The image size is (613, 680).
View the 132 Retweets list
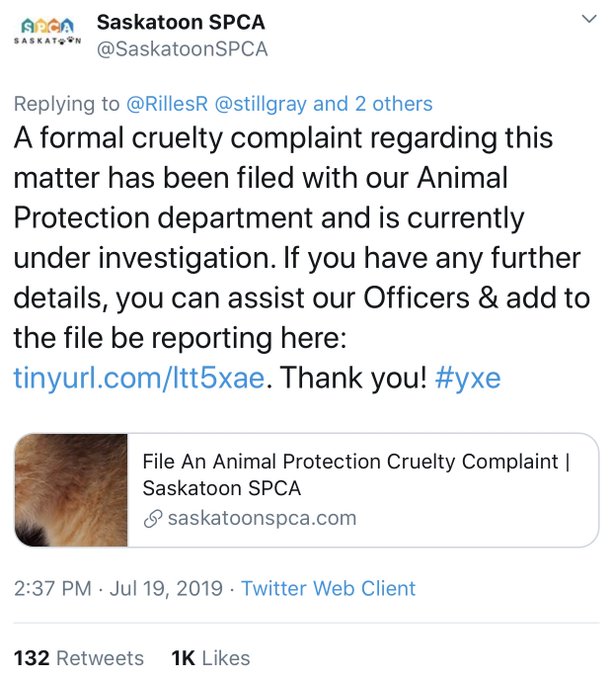click(x=78, y=657)
